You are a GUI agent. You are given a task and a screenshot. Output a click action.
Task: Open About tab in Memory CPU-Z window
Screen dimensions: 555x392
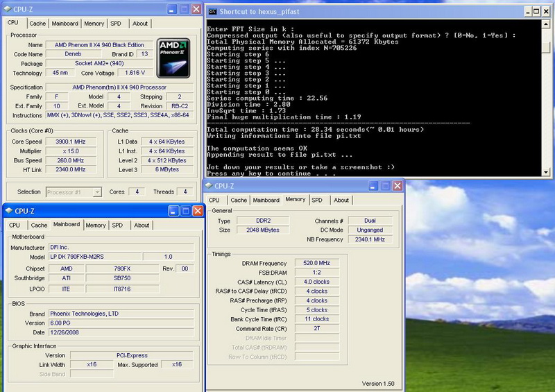pos(341,200)
